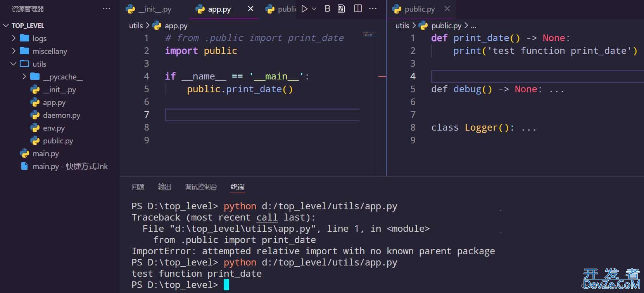This screenshot has width=644, height=293.
Task: Click the ImportError message in terminal
Action: [313, 251]
